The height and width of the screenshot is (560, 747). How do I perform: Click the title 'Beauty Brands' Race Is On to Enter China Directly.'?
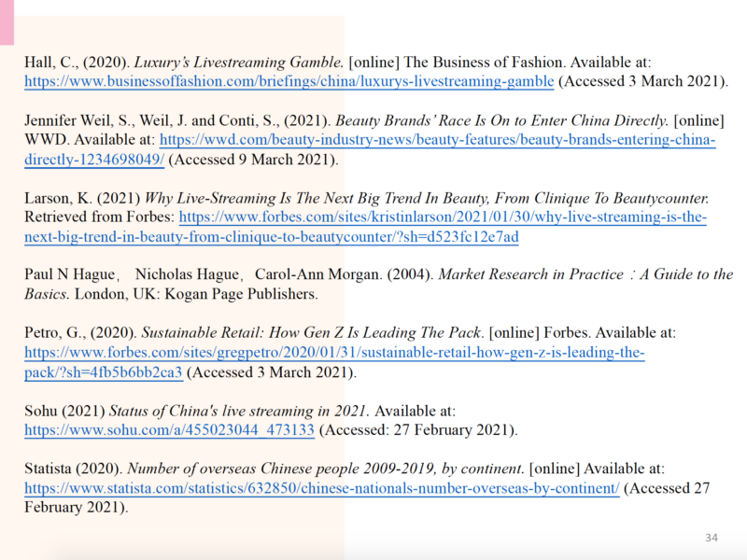(x=502, y=120)
